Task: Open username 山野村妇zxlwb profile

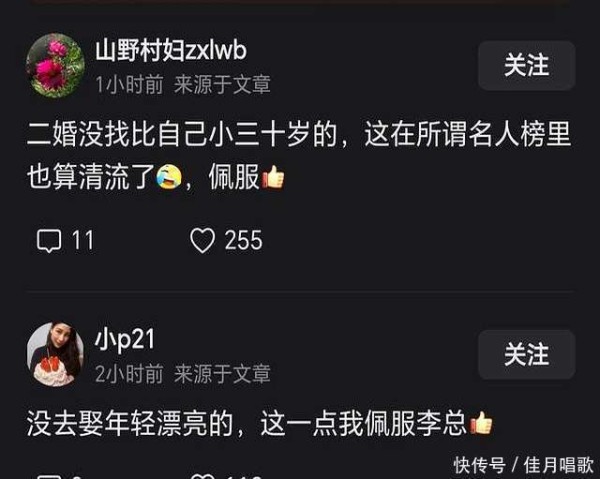Action: point(171,51)
